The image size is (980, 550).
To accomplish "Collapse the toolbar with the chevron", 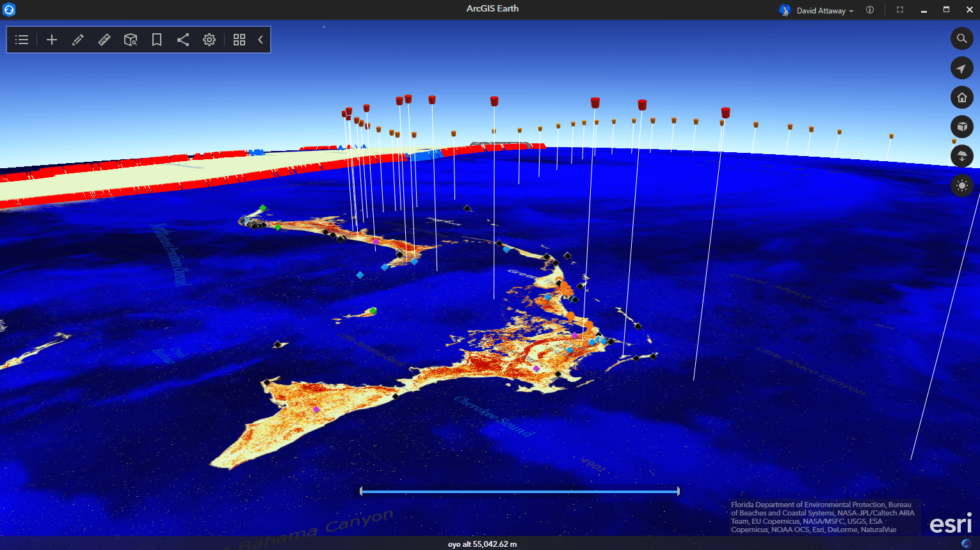I will click(x=260, y=40).
